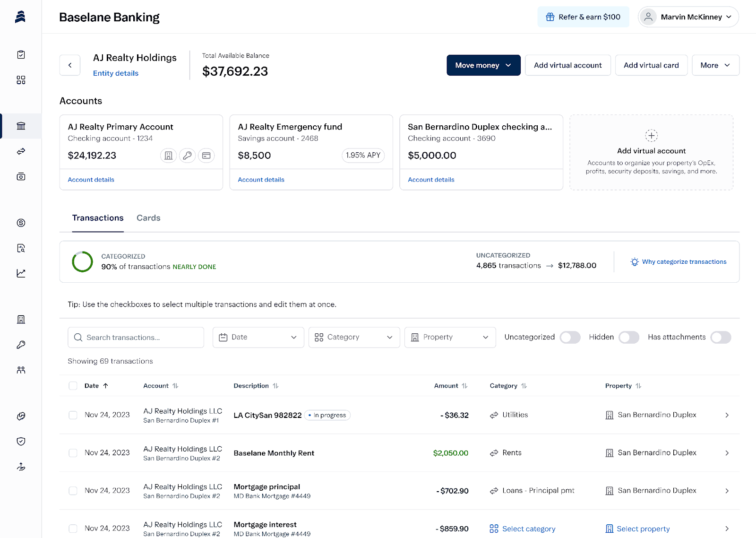The width and height of the screenshot is (756, 538).
Task: Open the handshake partner sidebar icon
Action: [x=21, y=417]
